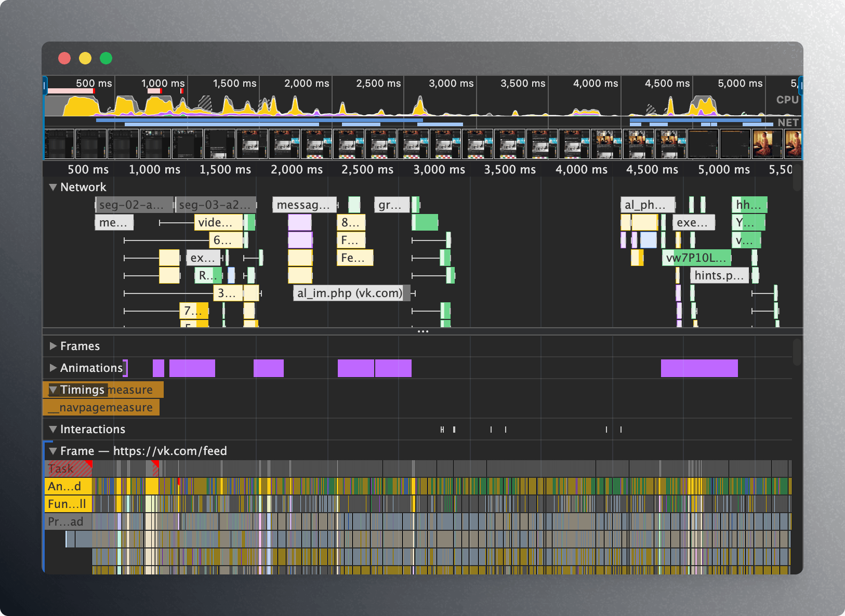Click the last purple animation block
The width and height of the screenshot is (845, 616).
click(x=699, y=368)
